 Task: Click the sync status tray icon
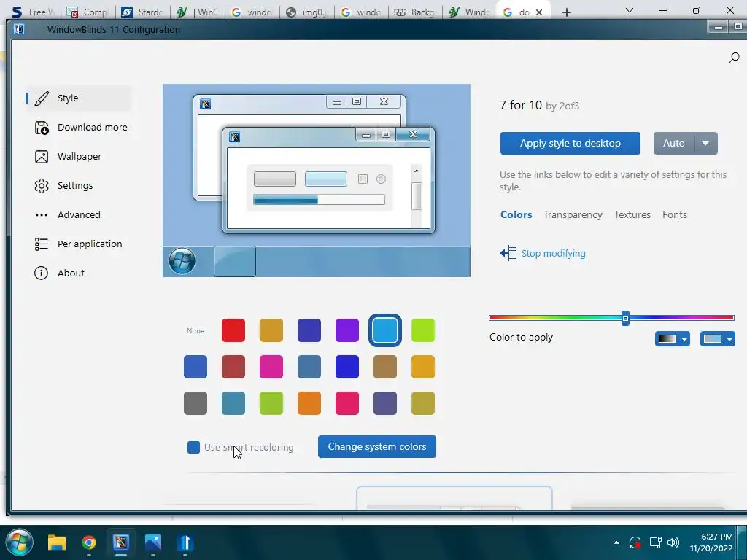pyautogui.click(x=635, y=542)
